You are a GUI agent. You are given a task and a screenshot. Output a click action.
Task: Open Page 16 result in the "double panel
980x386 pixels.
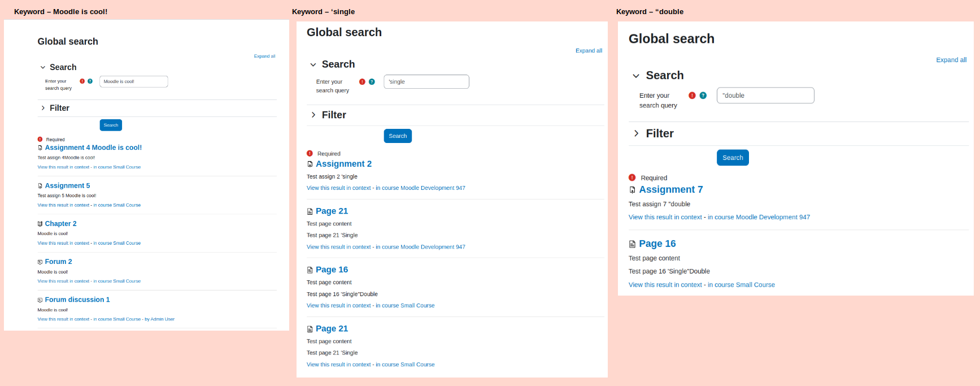[657, 244]
